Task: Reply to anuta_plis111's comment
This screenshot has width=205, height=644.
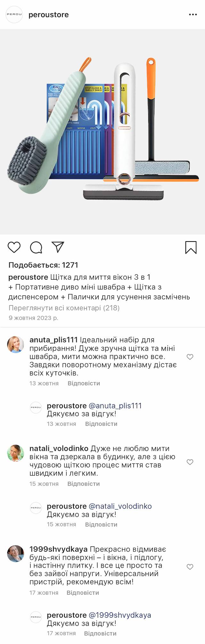Action: pos(84,383)
